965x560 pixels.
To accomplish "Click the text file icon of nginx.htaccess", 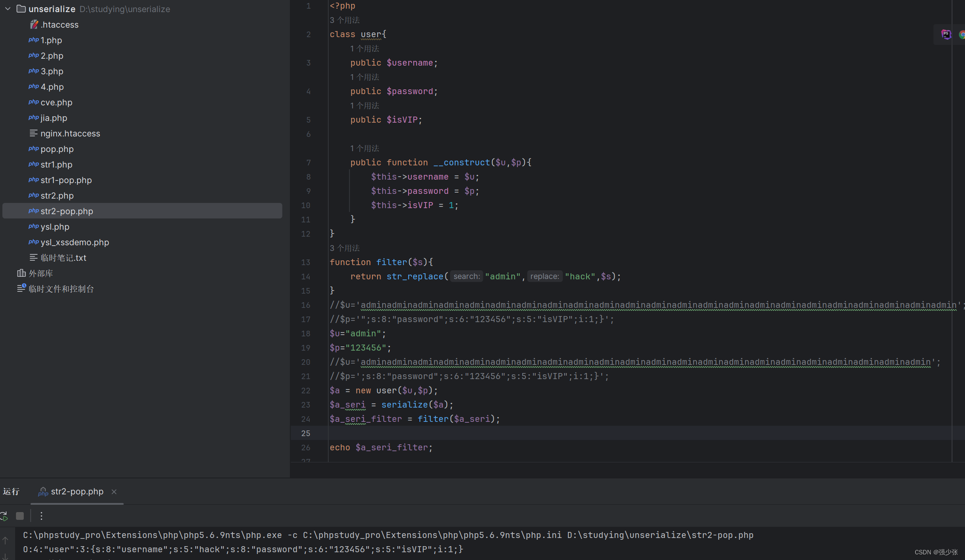I will tap(33, 133).
